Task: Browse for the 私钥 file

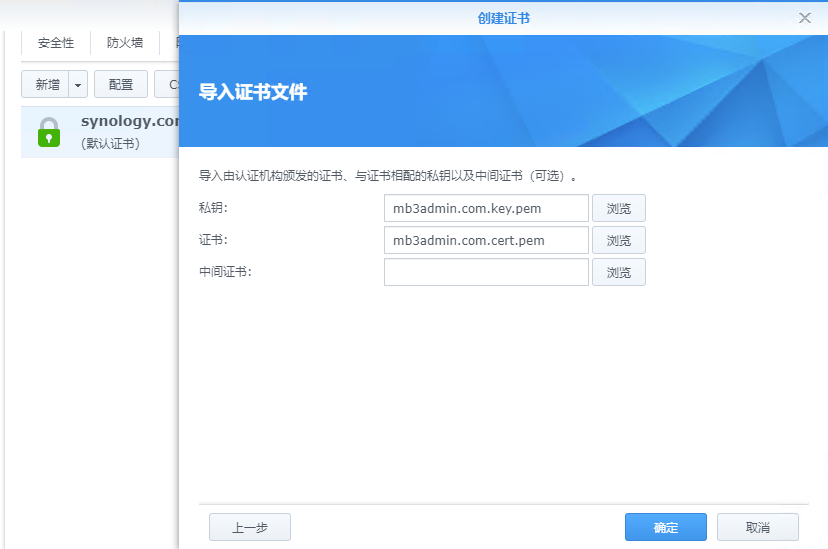Action: coord(619,208)
